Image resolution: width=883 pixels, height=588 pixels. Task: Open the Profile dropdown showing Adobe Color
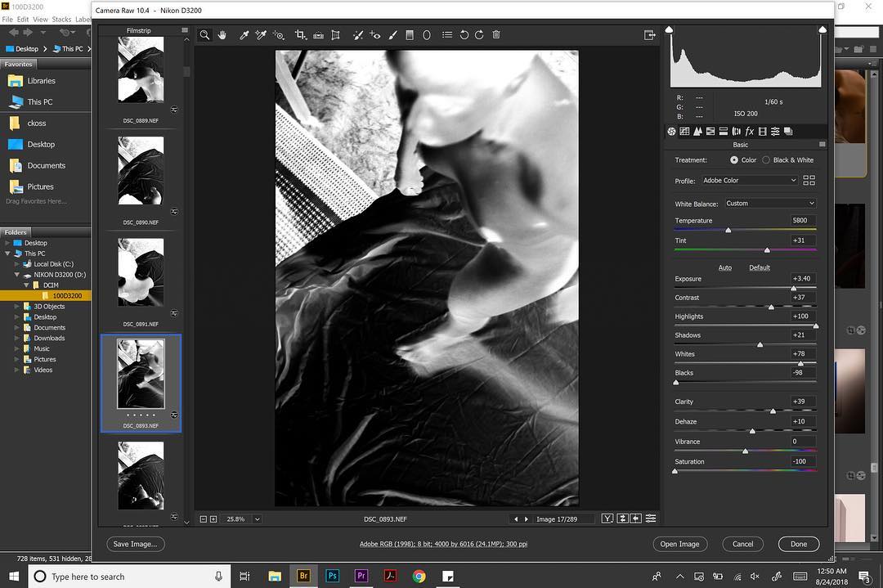point(750,181)
